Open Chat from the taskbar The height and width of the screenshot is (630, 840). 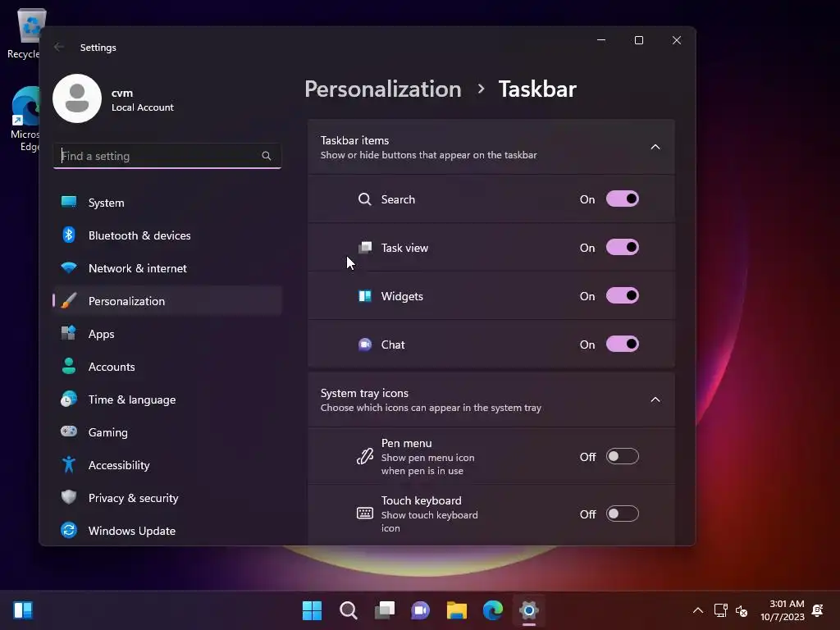click(421, 610)
